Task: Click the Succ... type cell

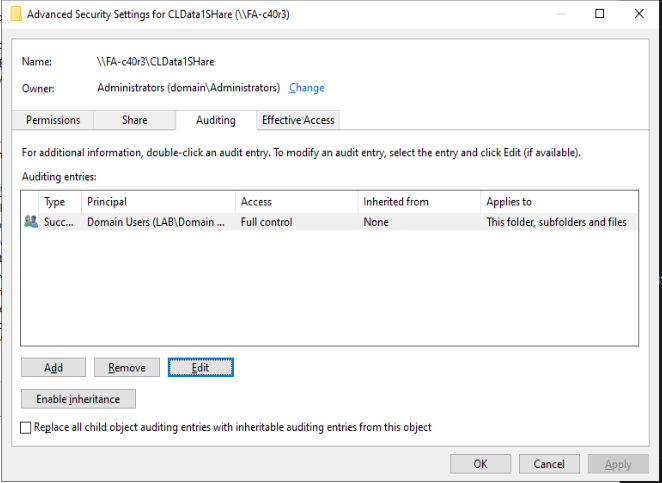Action: pos(59,222)
